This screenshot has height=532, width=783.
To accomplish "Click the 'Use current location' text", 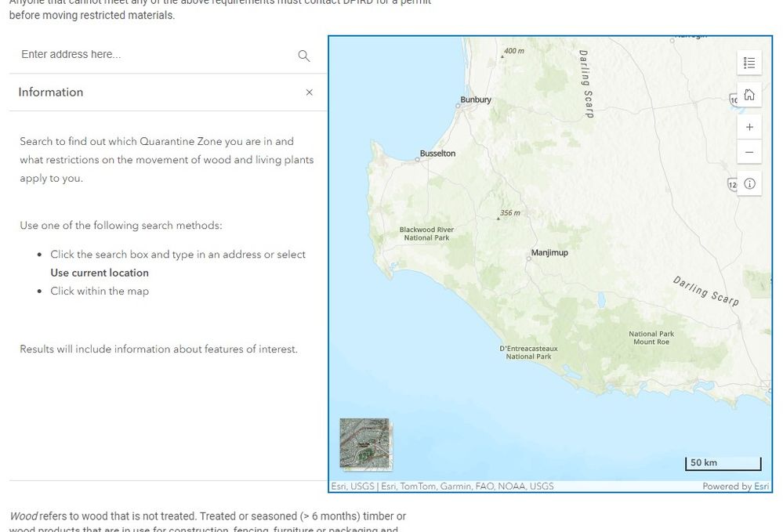I will (100, 273).
